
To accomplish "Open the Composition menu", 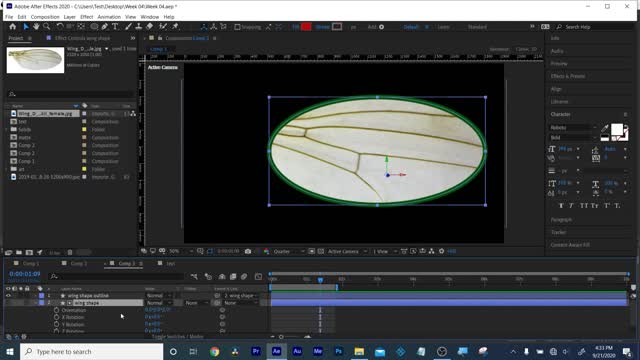I will 45,17.
